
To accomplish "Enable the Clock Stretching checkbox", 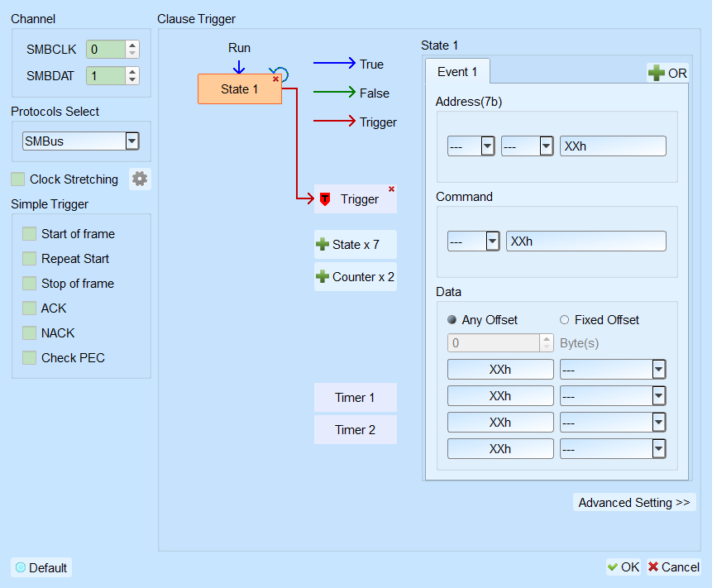I will 17,179.
